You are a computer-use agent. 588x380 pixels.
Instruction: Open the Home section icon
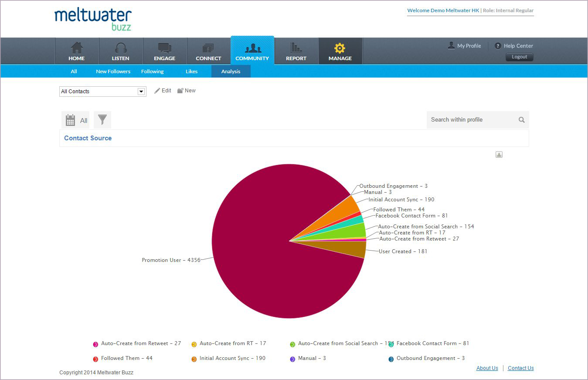(x=77, y=51)
